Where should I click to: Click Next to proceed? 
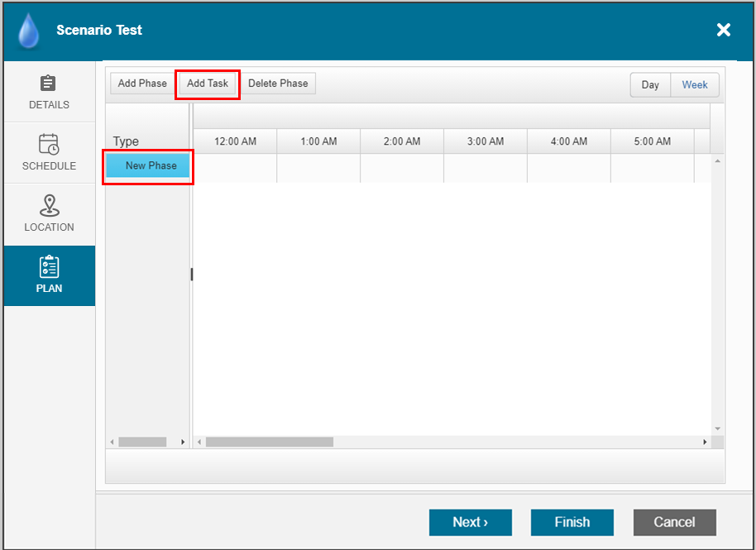(470, 522)
